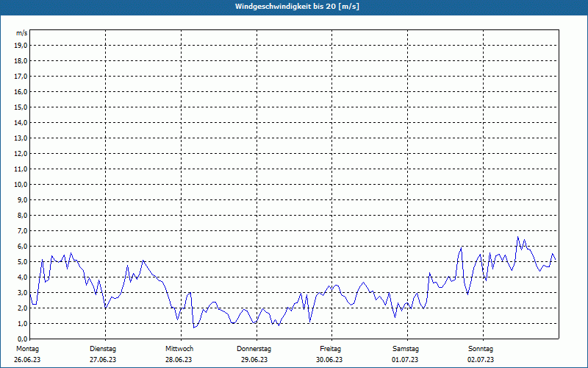Click the 0,0 value on the y-axis
Image resolution: width=588 pixels, height=368 pixels.
click(21, 339)
